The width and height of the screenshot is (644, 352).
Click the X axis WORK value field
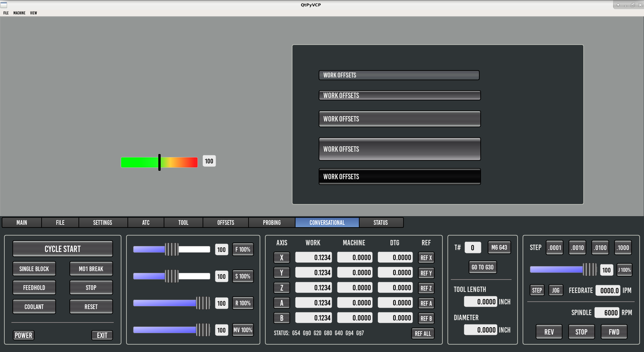[x=314, y=257]
